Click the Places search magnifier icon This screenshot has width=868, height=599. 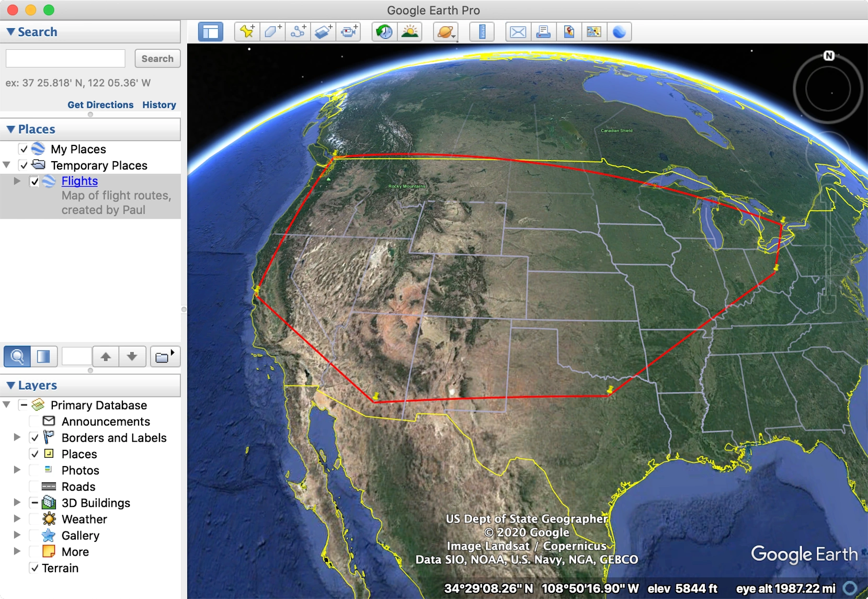(17, 357)
